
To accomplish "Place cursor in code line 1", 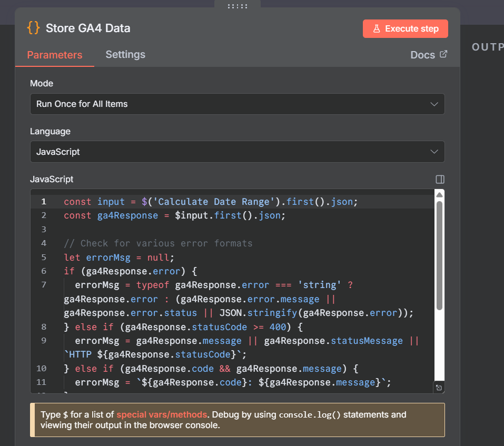I will [211, 202].
